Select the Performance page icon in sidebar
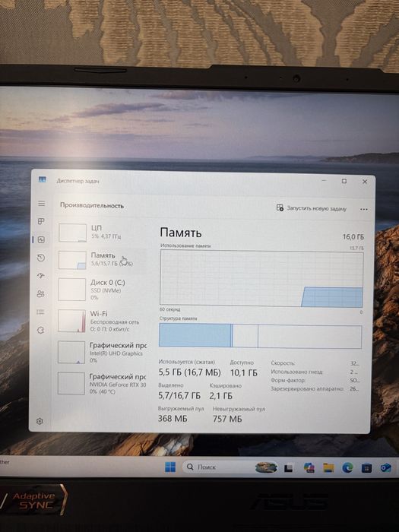 tap(41, 239)
